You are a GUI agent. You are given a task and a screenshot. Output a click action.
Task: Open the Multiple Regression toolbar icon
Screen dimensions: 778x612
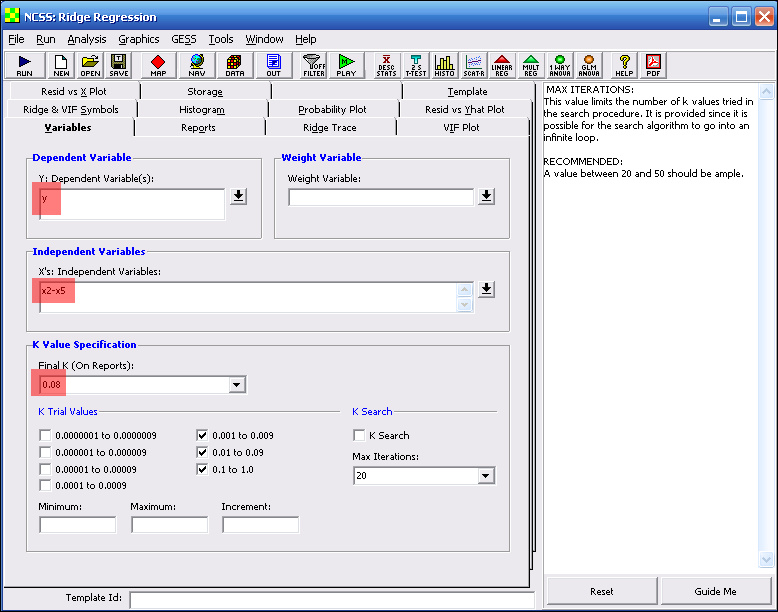(531, 65)
